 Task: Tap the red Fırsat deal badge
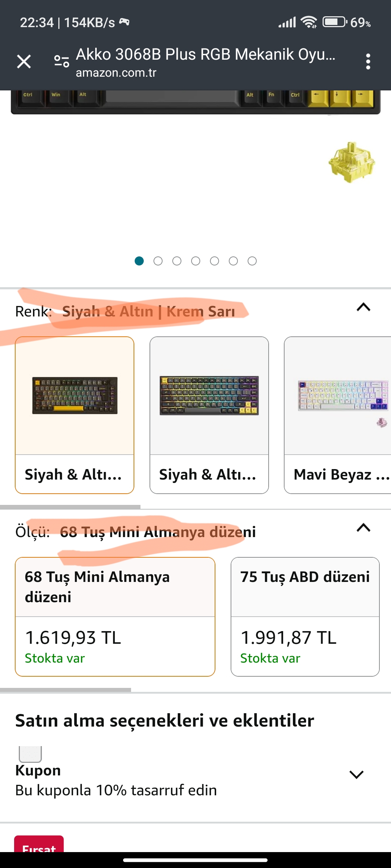click(39, 844)
